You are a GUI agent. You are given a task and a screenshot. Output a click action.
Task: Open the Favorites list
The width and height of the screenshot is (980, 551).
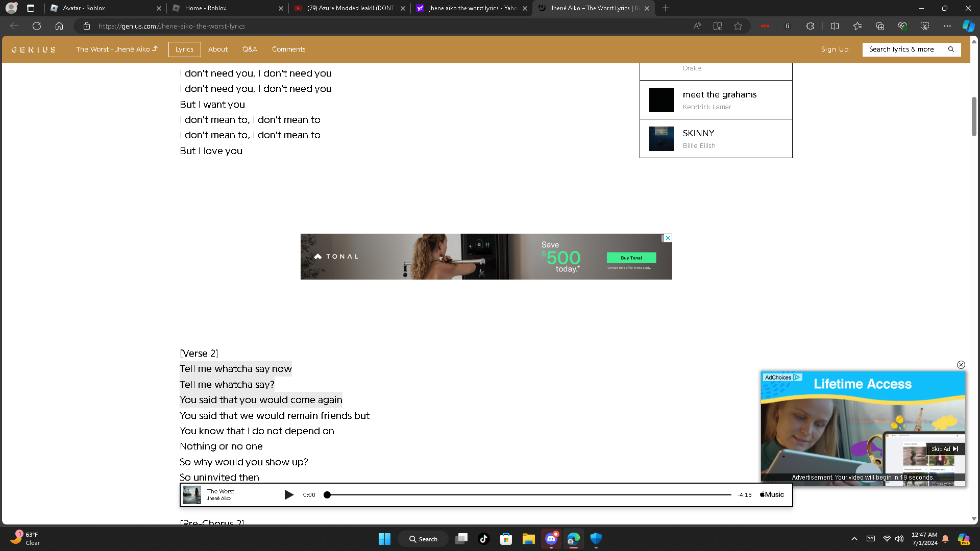(x=857, y=26)
